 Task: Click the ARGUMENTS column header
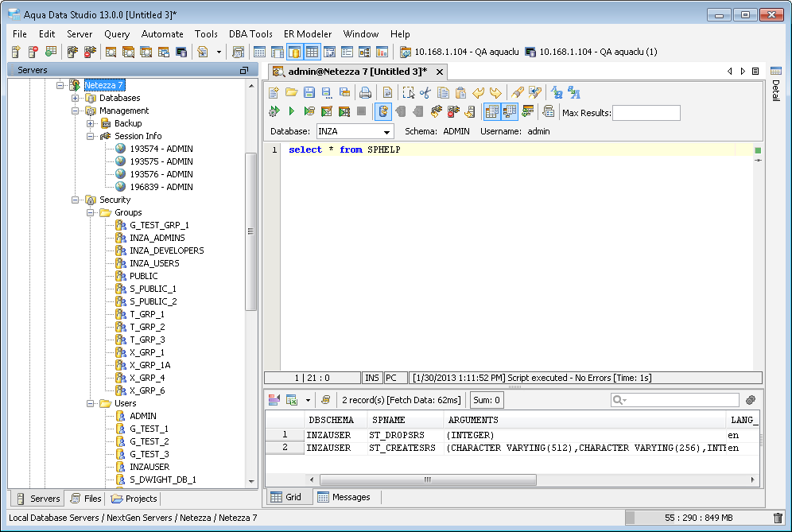(x=473, y=420)
